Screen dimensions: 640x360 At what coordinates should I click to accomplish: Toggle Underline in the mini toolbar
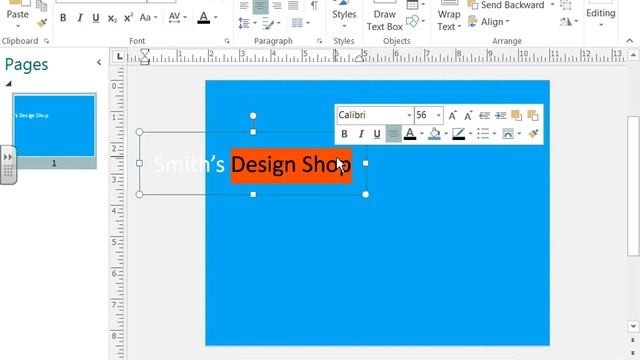pos(377,134)
